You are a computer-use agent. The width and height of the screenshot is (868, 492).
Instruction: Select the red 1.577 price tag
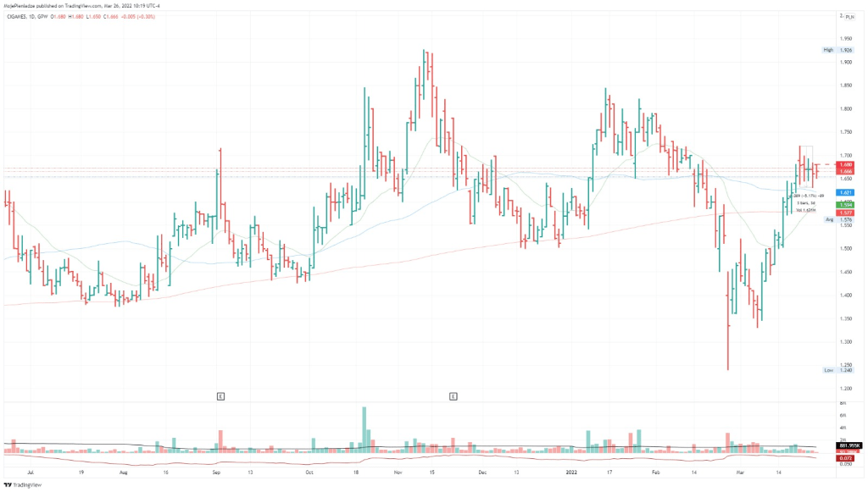coord(845,213)
